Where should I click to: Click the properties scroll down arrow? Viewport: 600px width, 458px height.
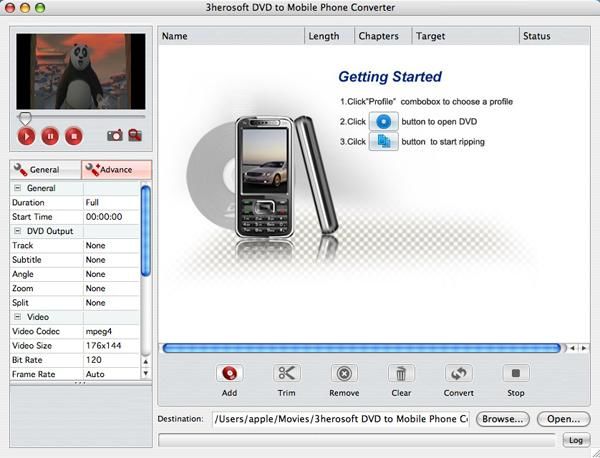[146, 373]
